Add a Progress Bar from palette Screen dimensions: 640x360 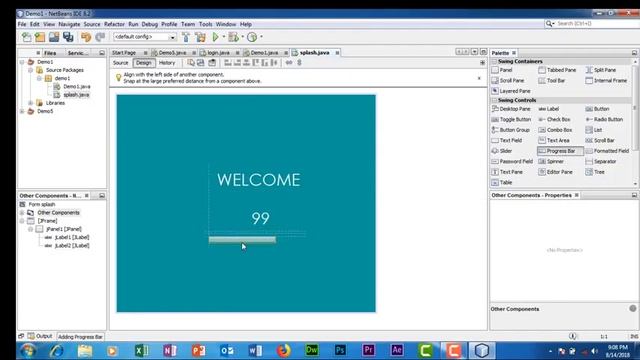click(x=560, y=151)
